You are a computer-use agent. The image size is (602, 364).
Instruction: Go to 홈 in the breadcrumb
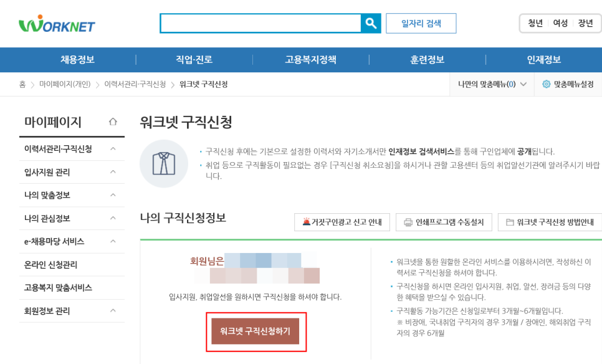tap(22, 84)
